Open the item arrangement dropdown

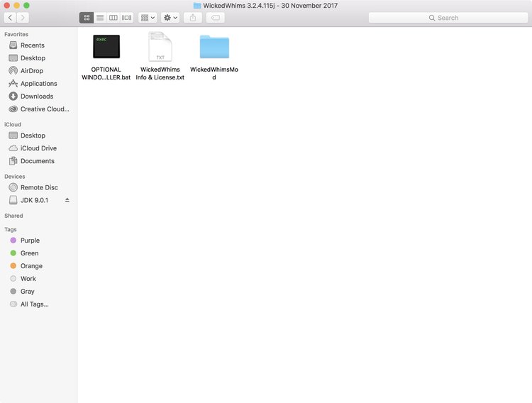(x=148, y=18)
